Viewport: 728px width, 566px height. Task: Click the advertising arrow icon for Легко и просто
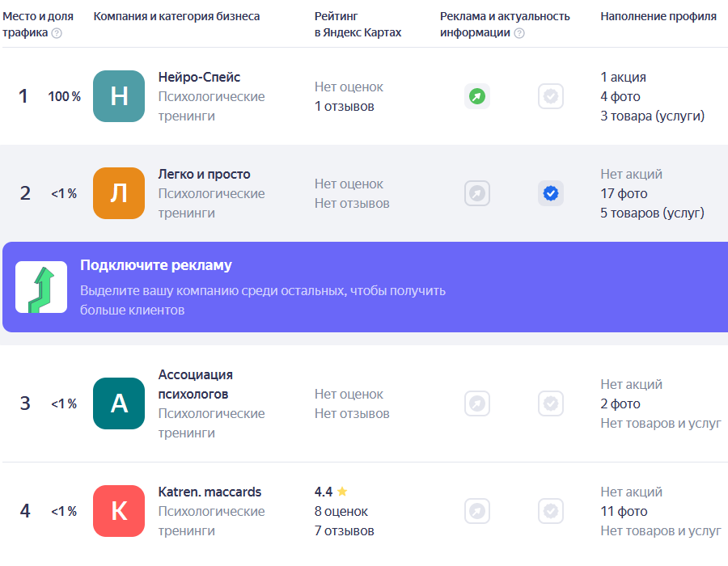coord(476,193)
